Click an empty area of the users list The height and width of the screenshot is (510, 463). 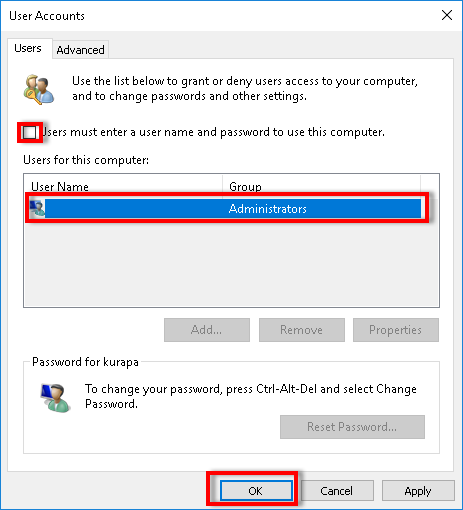point(231,263)
